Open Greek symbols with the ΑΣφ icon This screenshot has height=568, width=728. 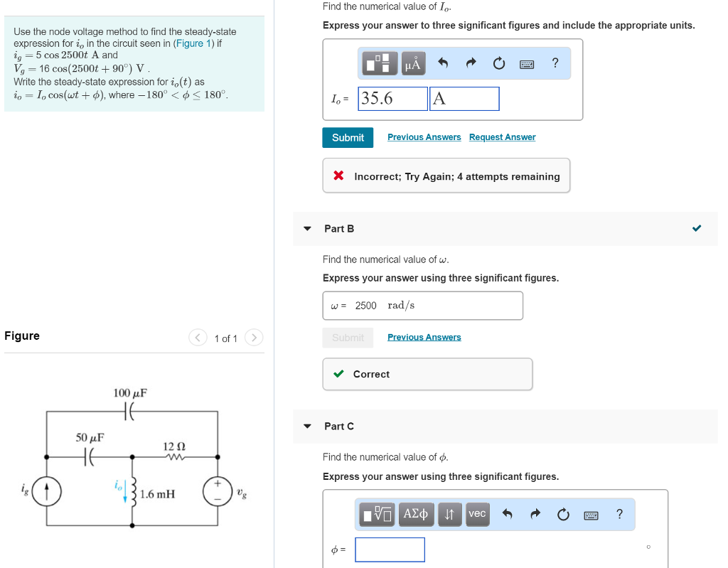click(416, 514)
